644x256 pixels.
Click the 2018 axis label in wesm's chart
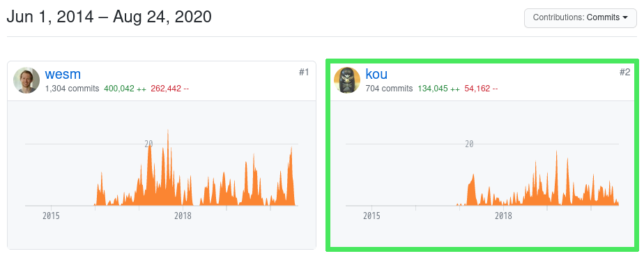coord(183,216)
